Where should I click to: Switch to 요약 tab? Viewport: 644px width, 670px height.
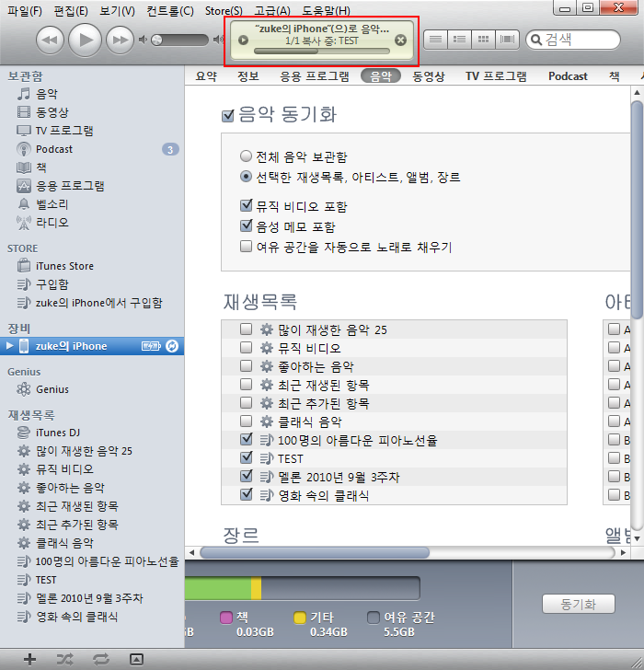click(206, 76)
